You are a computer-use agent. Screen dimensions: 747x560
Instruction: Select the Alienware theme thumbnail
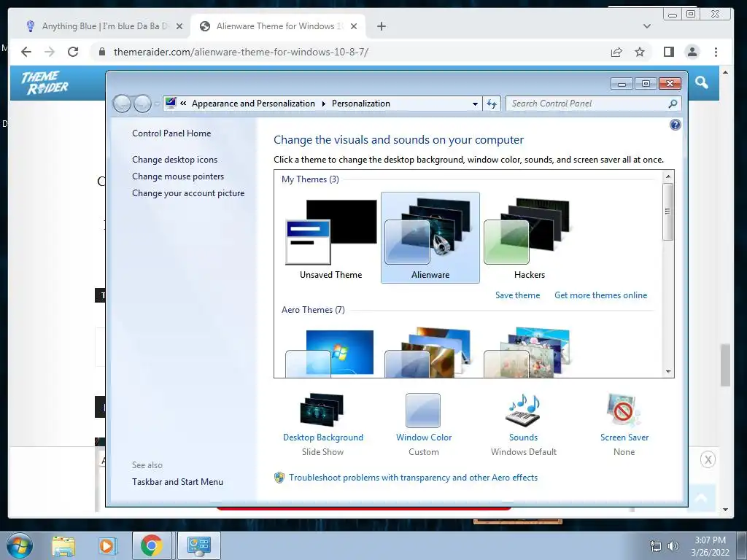click(430, 238)
